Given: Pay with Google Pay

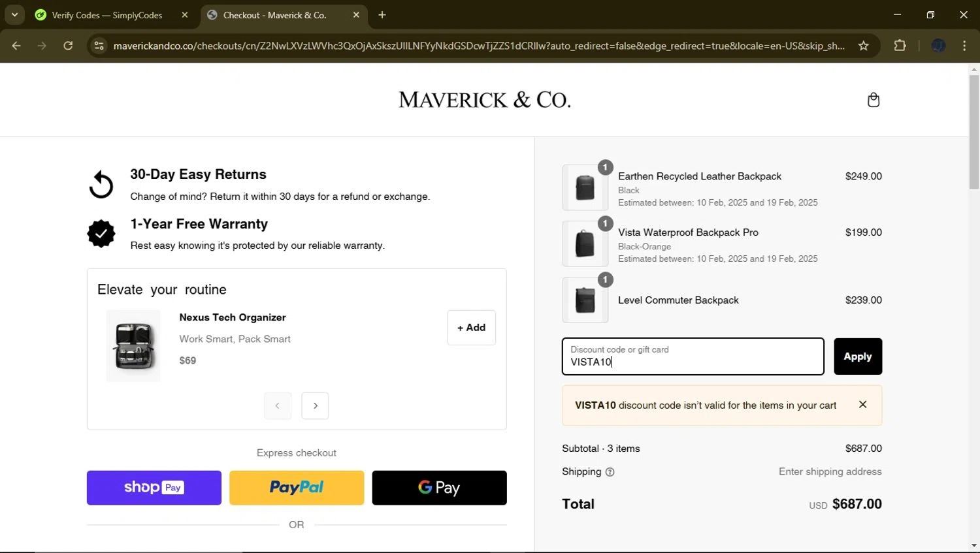Looking at the screenshot, I should pos(439,488).
